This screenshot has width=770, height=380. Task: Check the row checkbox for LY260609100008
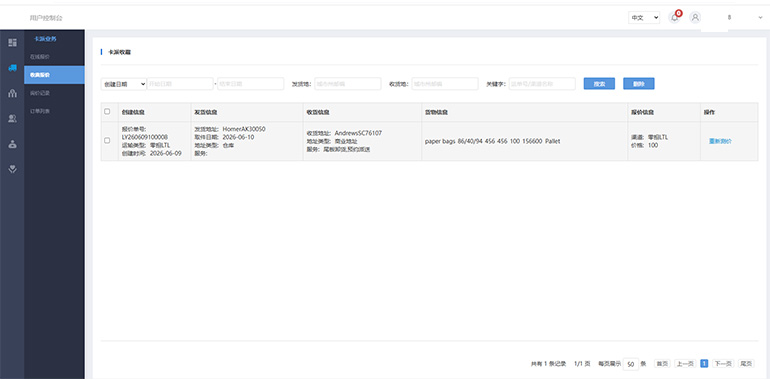[x=107, y=140]
